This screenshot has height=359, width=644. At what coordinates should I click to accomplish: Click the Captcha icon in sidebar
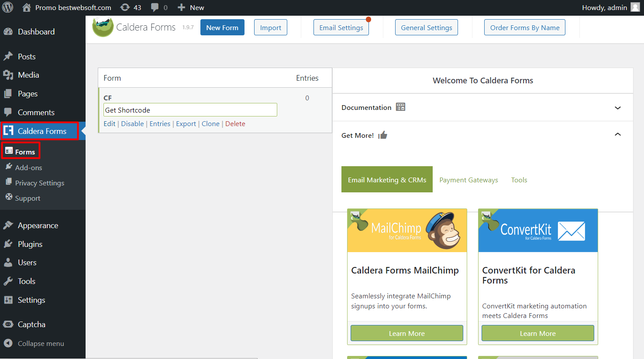(8, 324)
